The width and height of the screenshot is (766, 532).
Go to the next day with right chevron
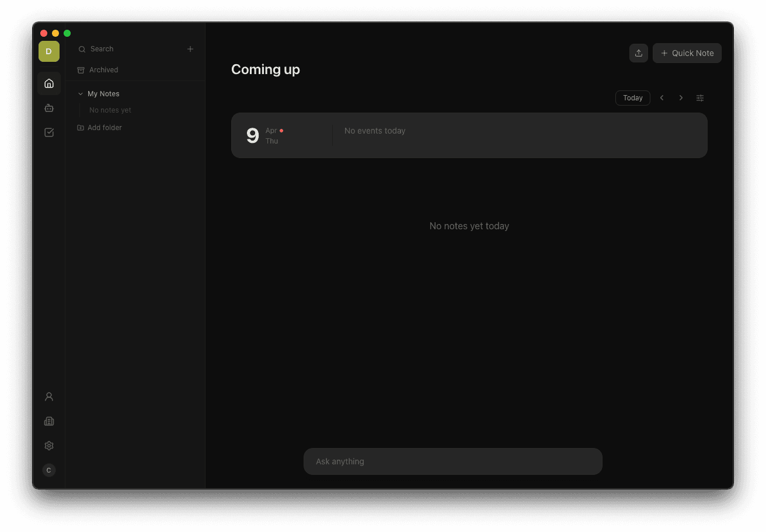681,97
